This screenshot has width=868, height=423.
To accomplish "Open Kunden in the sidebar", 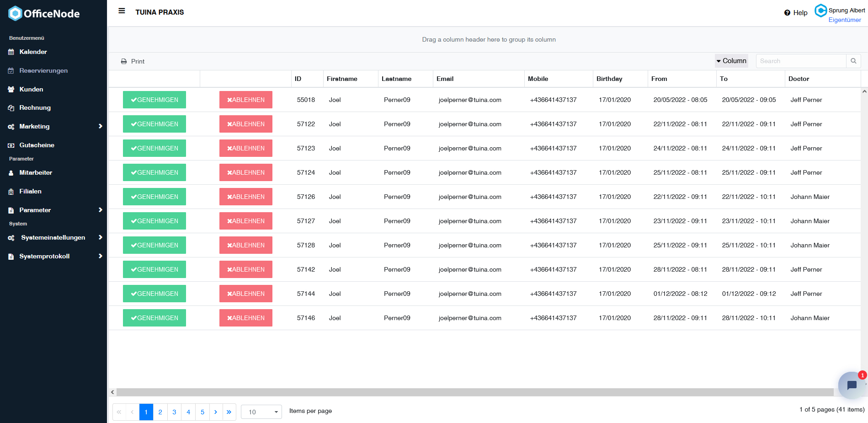I will coord(31,89).
